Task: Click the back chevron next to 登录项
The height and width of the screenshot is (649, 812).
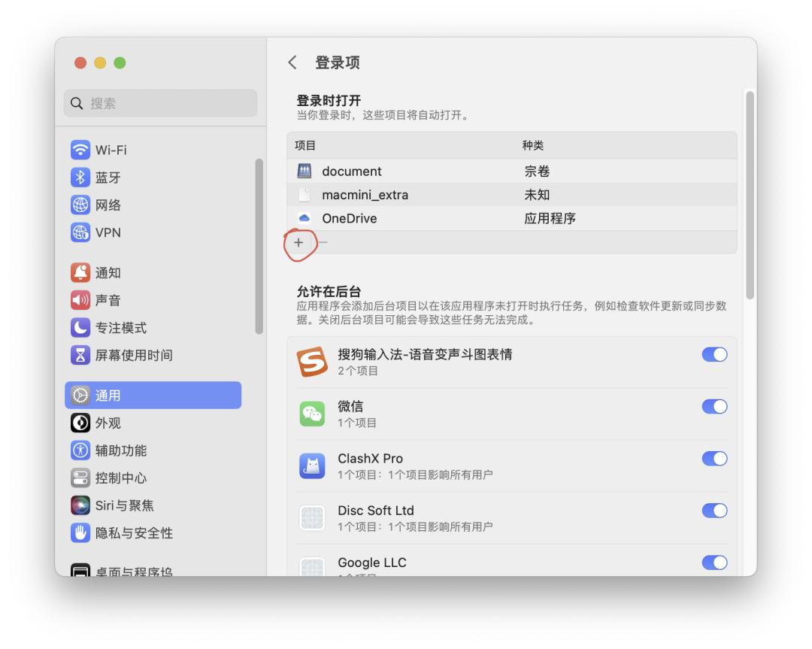Action: (x=293, y=62)
